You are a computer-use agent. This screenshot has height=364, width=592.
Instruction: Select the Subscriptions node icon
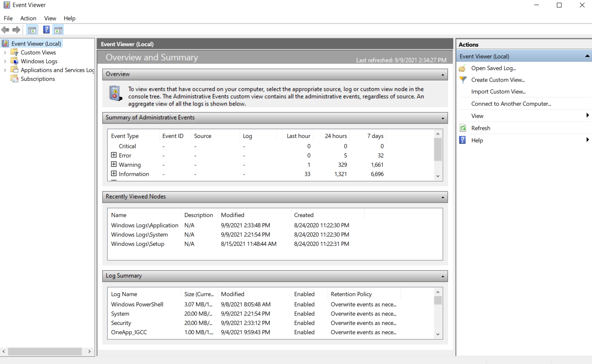(14, 79)
